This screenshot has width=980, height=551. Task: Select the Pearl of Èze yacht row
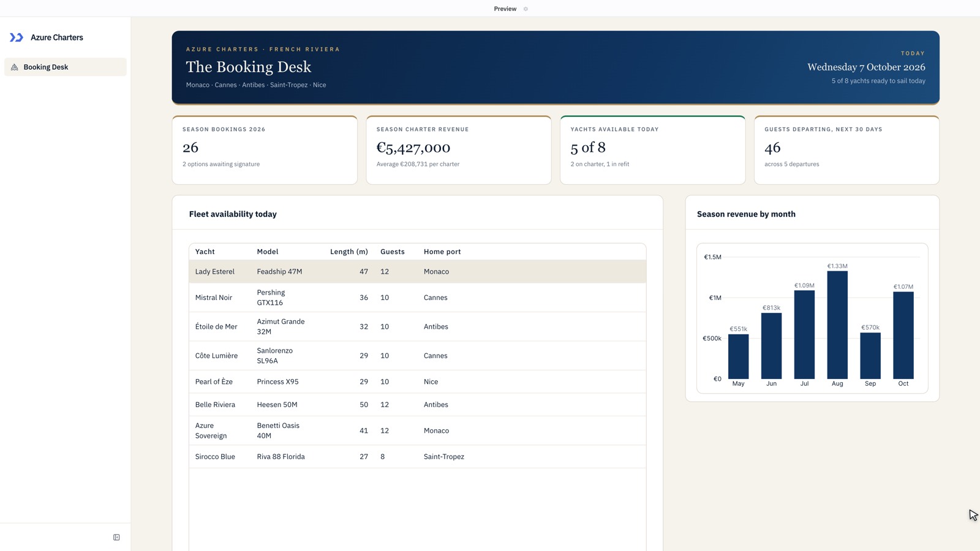(x=418, y=381)
